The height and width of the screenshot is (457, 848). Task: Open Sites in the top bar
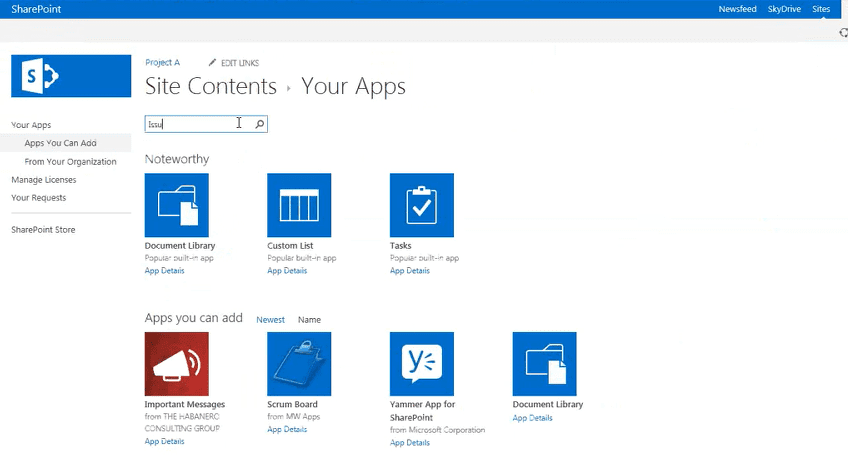821,9
